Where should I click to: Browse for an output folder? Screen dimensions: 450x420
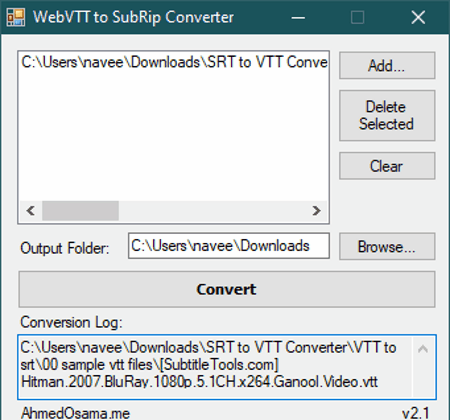(x=387, y=246)
